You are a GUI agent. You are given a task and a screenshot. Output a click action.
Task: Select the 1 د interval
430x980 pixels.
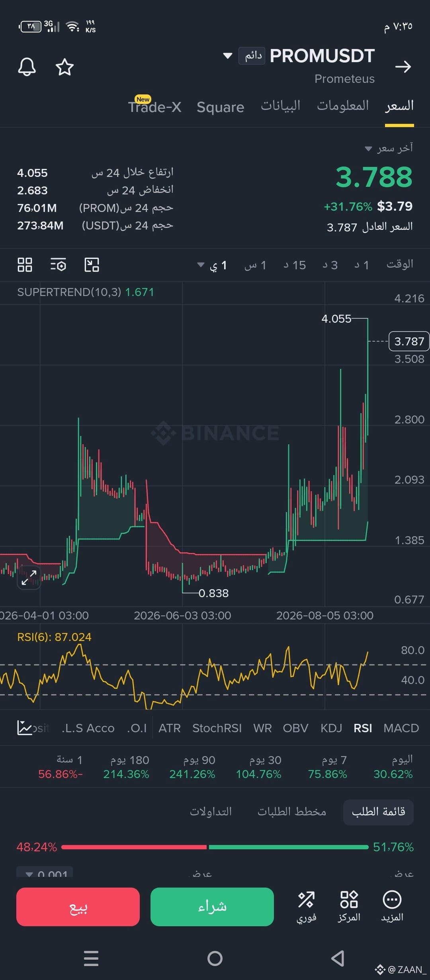click(362, 265)
